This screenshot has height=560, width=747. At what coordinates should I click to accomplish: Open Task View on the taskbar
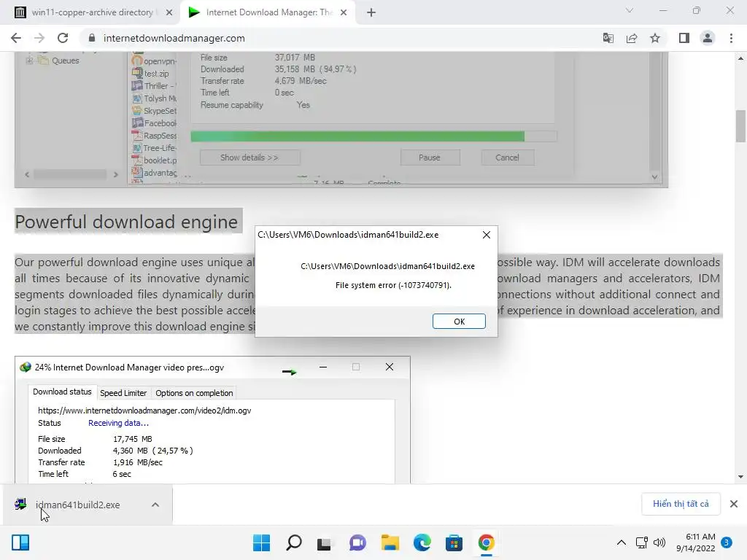tap(325, 542)
